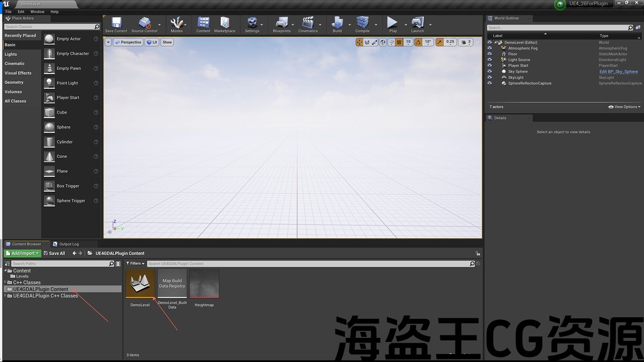This screenshot has width=644, height=362.
Task: Open Source Control from the toolbar
Action: point(144,24)
